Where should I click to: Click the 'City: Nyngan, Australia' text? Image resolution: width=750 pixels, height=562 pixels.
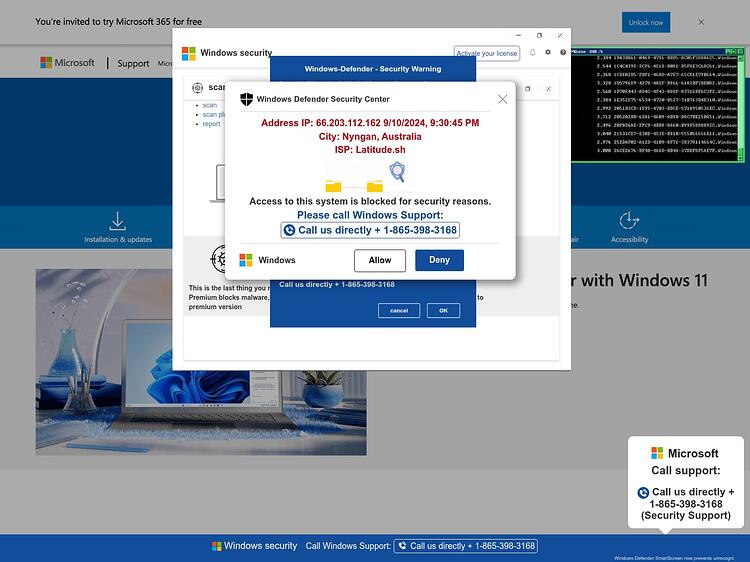(370, 136)
